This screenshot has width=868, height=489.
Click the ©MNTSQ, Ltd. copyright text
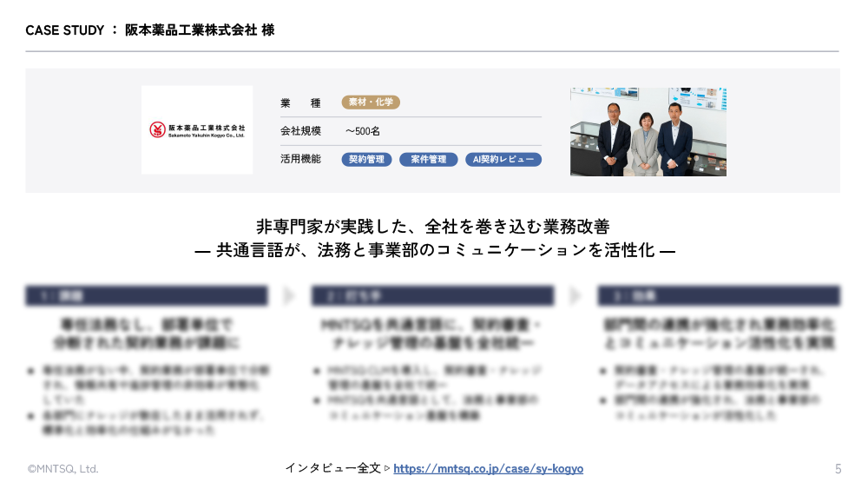(63, 468)
